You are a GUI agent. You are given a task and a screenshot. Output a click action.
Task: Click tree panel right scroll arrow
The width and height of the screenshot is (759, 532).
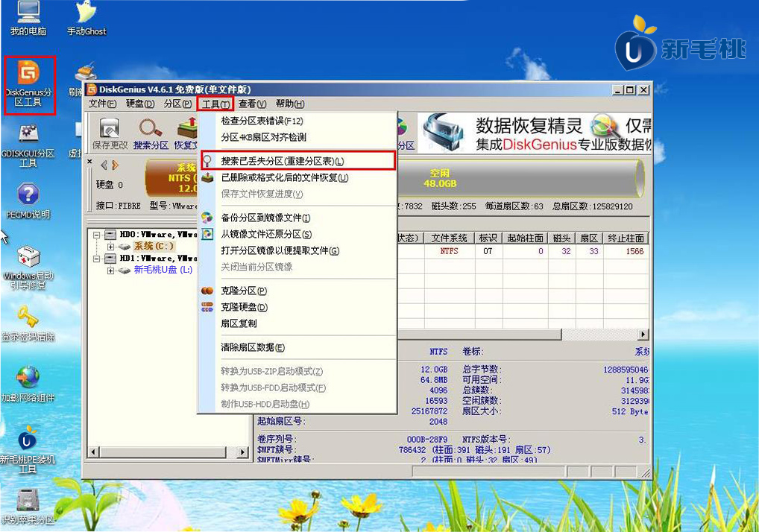pyautogui.click(x=242, y=452)
